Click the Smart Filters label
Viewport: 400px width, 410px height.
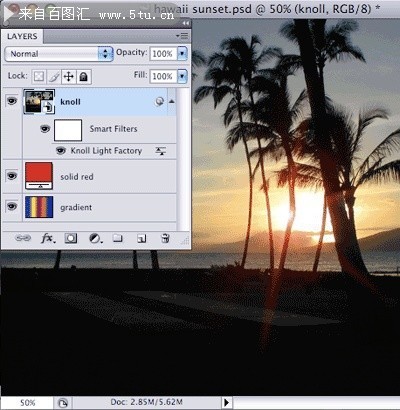(x=113, y=129)
